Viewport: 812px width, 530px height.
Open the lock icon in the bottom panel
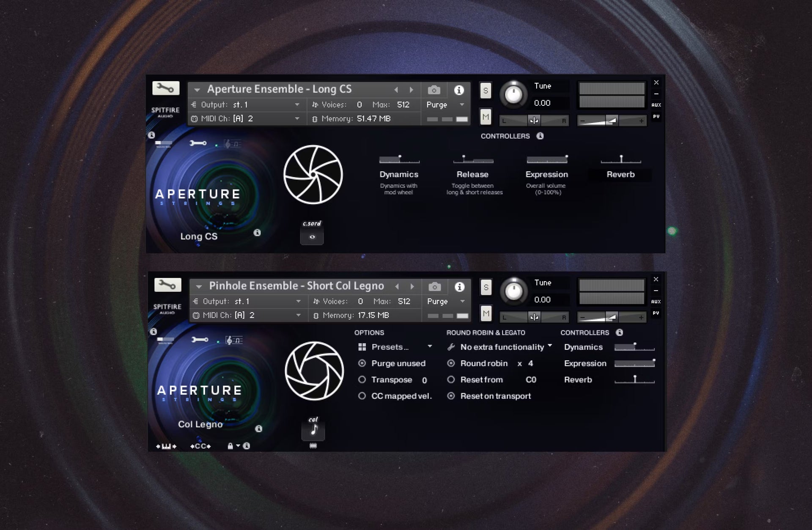pyautogui.click(x=230, y=446)
